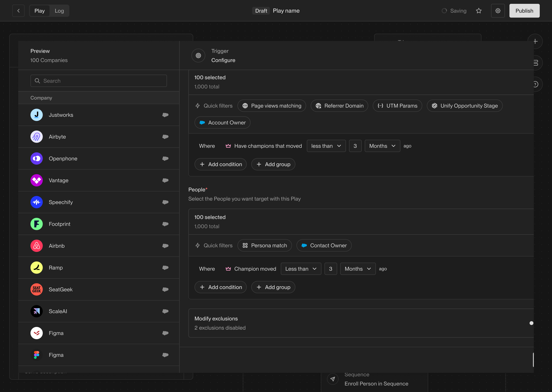Click the Sequence paper plane icon
552x392 pixels.
click(333, 379)
